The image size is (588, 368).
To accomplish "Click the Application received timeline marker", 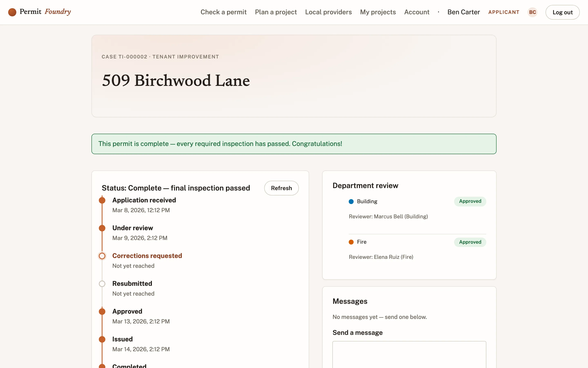I will (x=102, y=200).
